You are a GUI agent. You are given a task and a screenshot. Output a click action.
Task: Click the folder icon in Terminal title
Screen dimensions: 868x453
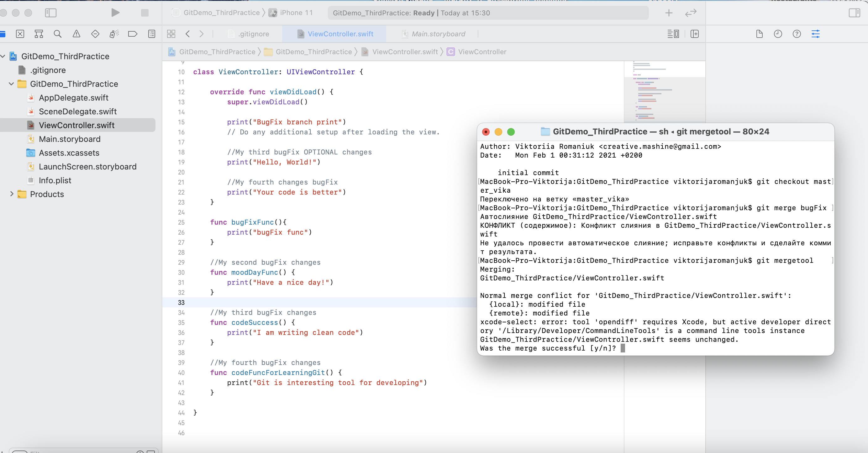pyautogui.click(x=545, y=132)
